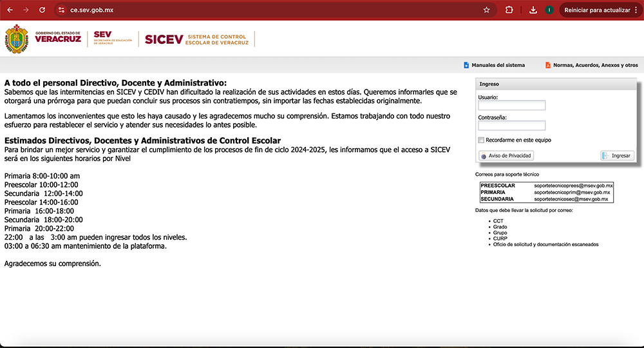Screen dimensions: 644x348
Task: Open the browser extensions puzzle icon
Action: [509, 10]
